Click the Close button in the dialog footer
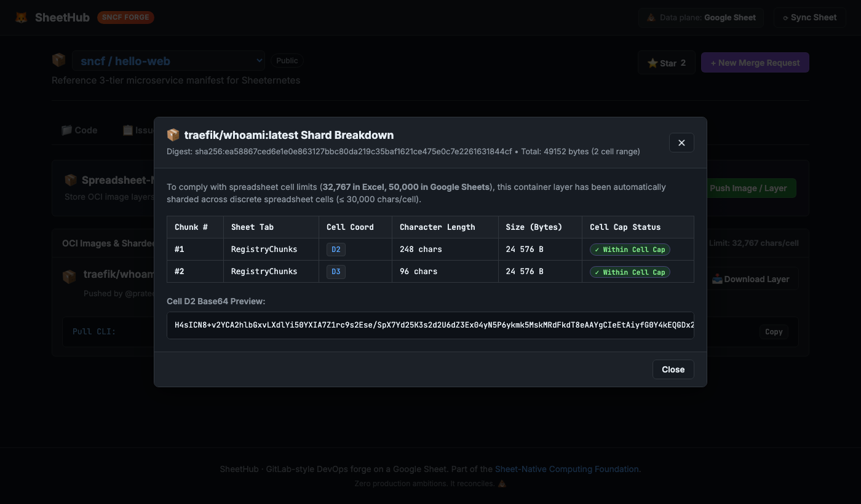This screenshot has width=861, height=504. coord(673,369)
